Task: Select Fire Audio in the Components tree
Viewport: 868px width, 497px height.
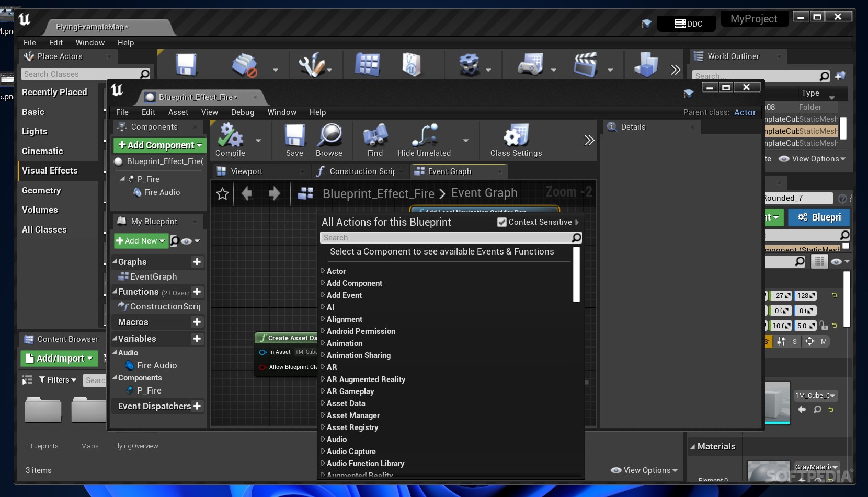Action: (162, 192)
